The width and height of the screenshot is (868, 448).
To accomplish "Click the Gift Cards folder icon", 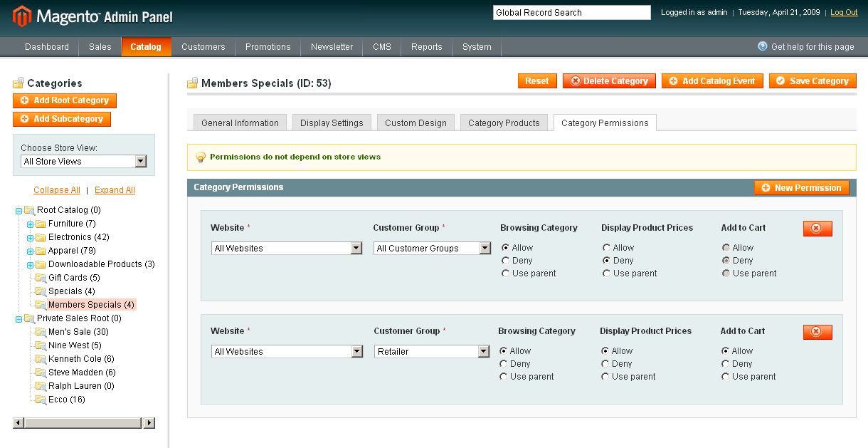I will (41, 278).
